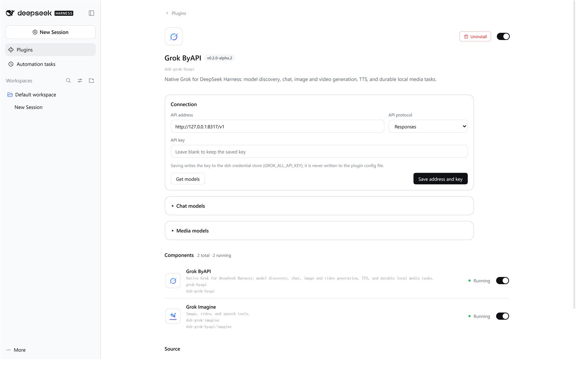Collapse the sidebar panel icon

pos(92,13)
